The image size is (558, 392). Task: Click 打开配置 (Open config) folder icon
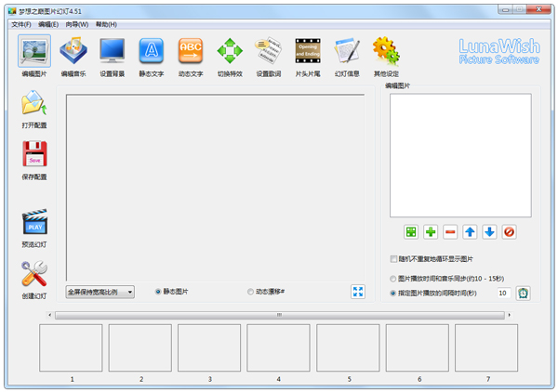point(34,103)
